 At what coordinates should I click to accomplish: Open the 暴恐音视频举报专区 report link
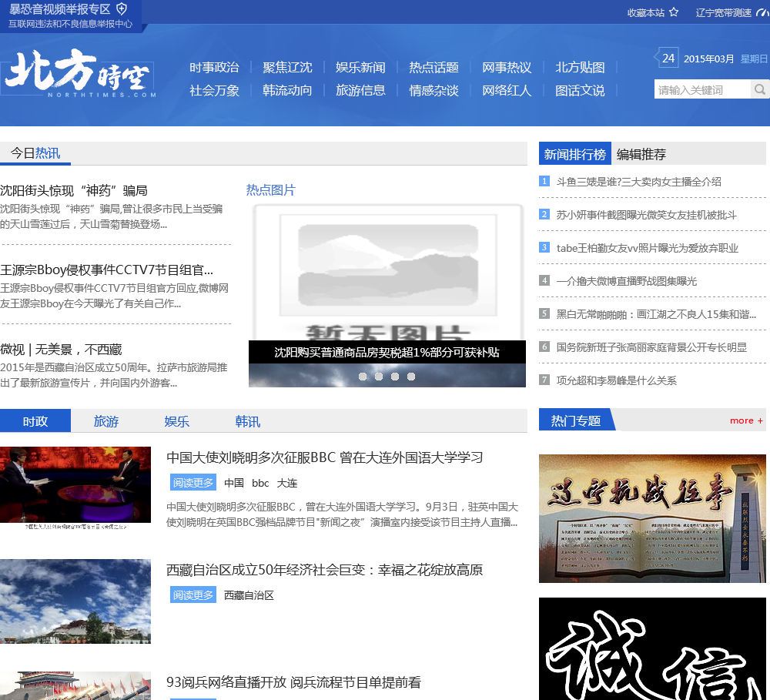(x=62, y=8)
